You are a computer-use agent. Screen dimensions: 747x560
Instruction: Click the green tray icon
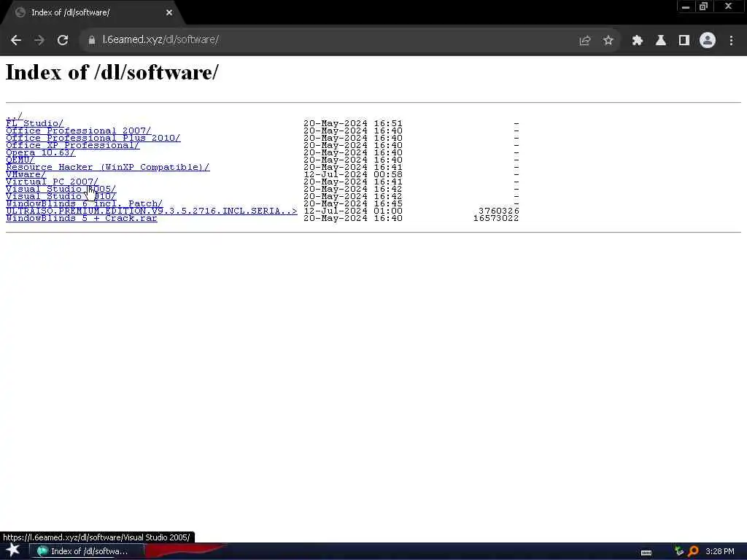tap(679, 551)
